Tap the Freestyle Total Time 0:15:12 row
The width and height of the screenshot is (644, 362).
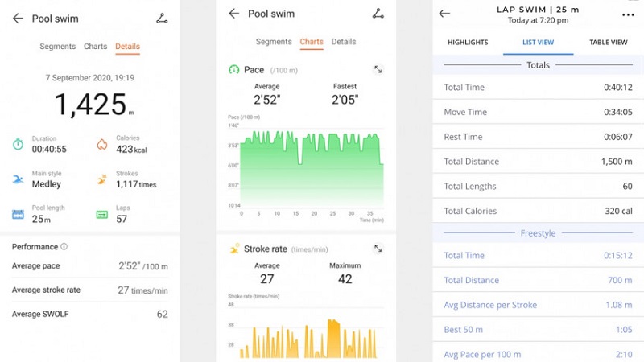[x=538, y=255]
